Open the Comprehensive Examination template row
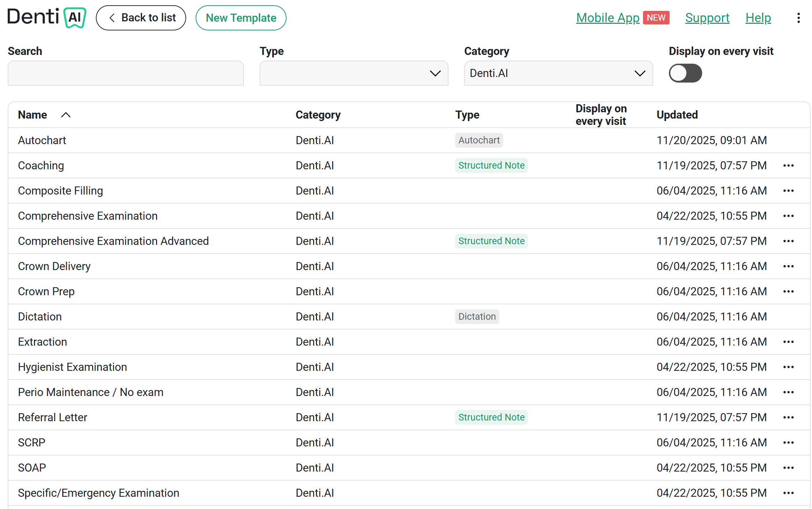812x509 pixels. [88, 216]
